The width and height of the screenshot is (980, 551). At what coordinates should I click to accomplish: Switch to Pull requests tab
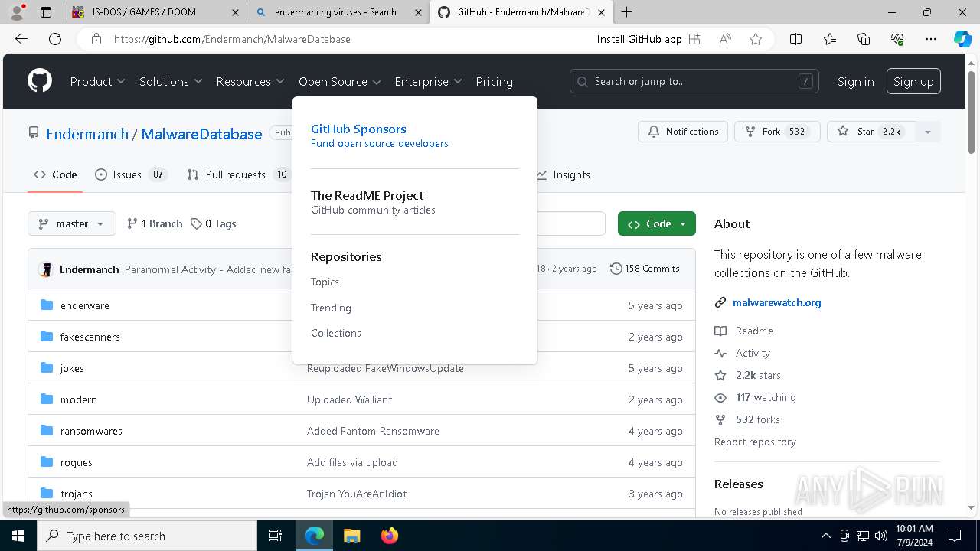[238, 174]
